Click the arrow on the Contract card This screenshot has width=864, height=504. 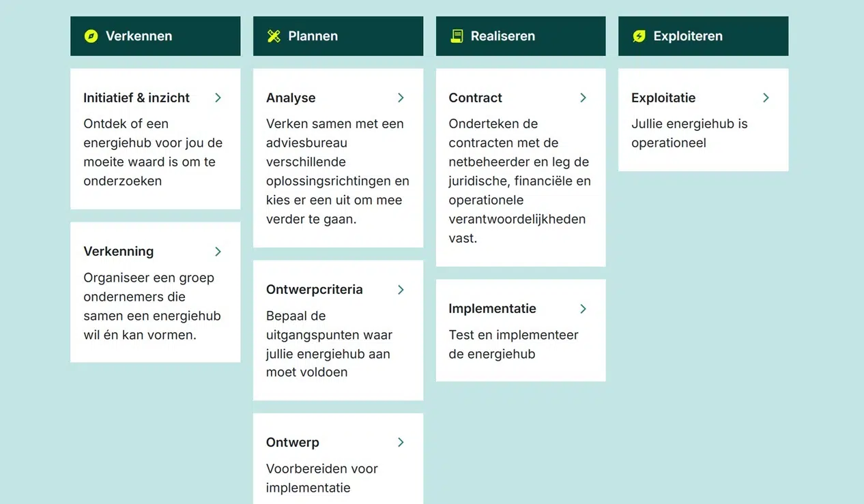pyautogui.click(x=583, y=98)
